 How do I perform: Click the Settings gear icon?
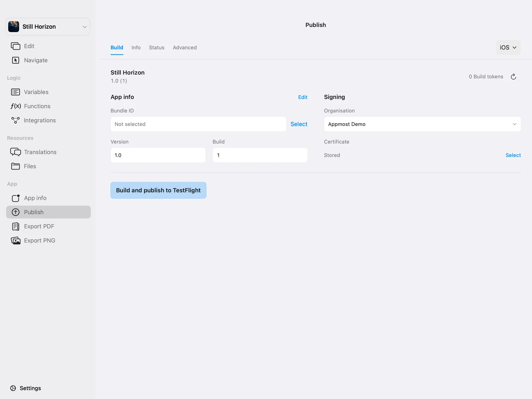pyautogui.click(x=13, y=388)
